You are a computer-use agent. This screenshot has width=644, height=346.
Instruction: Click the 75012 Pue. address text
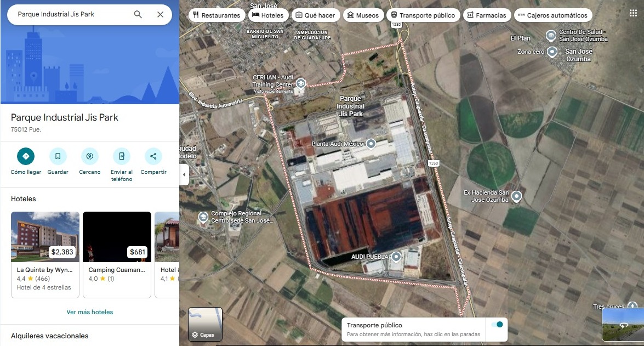pyautogui.click(x=26, y=129)
